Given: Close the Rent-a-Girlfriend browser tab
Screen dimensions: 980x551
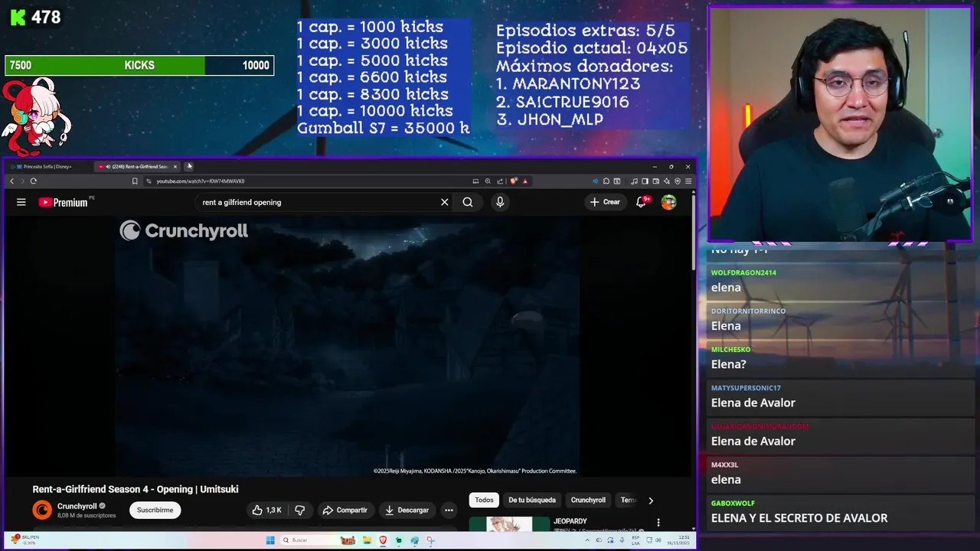Looking at the screenshot, I should click(175, 166).
